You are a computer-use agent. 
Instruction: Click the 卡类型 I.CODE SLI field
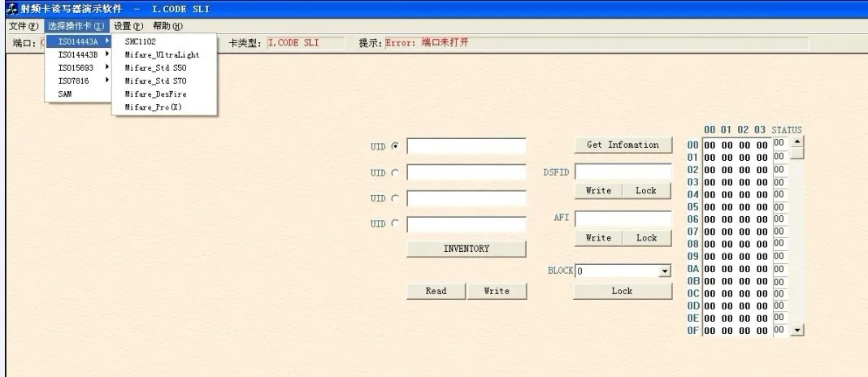(305, 43)
